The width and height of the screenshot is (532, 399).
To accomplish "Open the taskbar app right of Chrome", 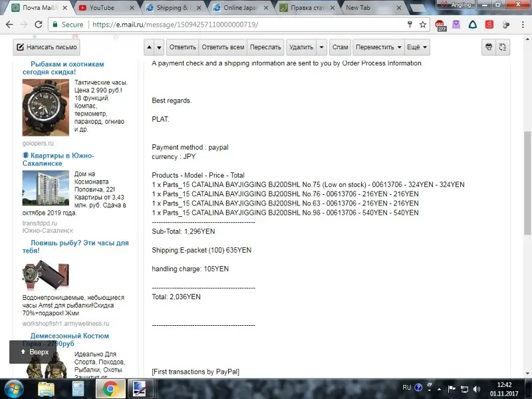I will tap(140, 389).
